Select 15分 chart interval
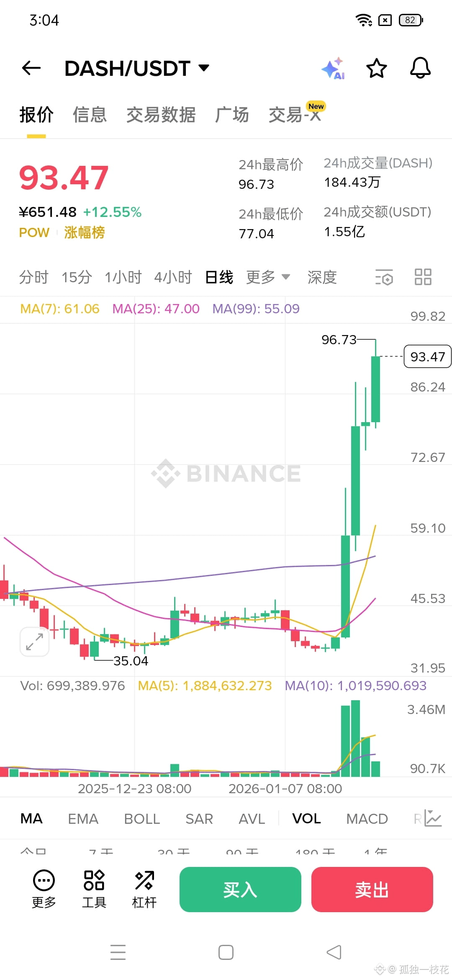Image resolution: width=452 pixels, height=980 pixels. 77,277
